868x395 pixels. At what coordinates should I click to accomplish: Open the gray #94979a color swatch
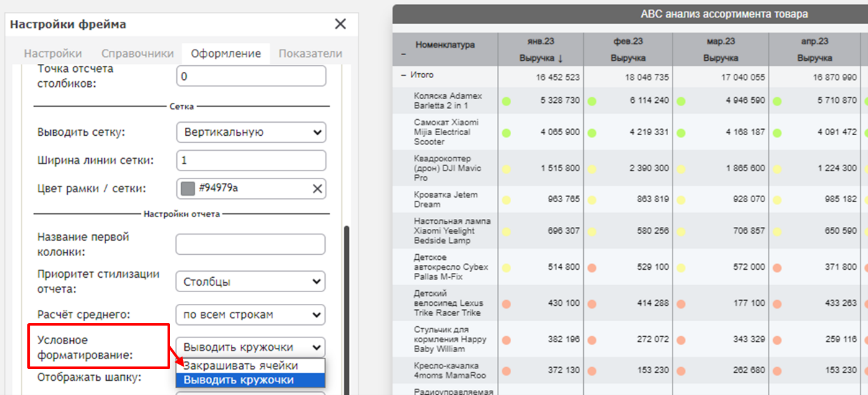tap(187, 189)
